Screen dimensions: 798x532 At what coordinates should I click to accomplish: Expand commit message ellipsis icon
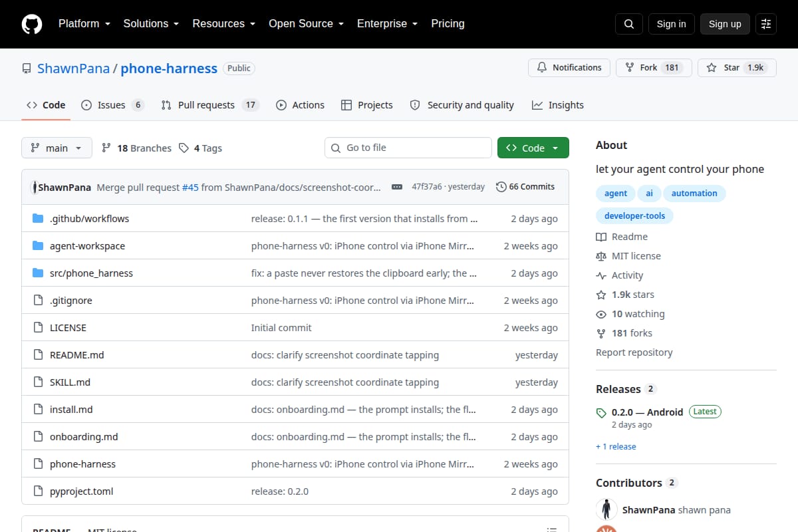[397, 187]
